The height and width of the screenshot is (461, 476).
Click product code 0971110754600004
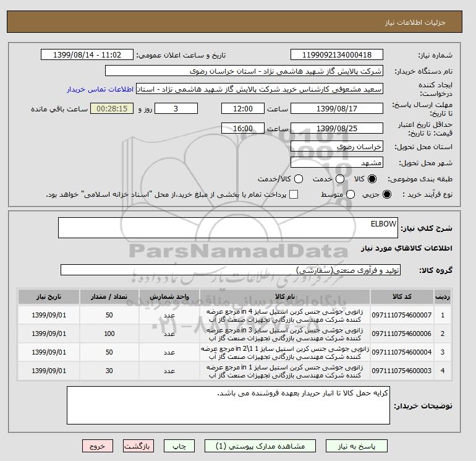click(402, 352)
